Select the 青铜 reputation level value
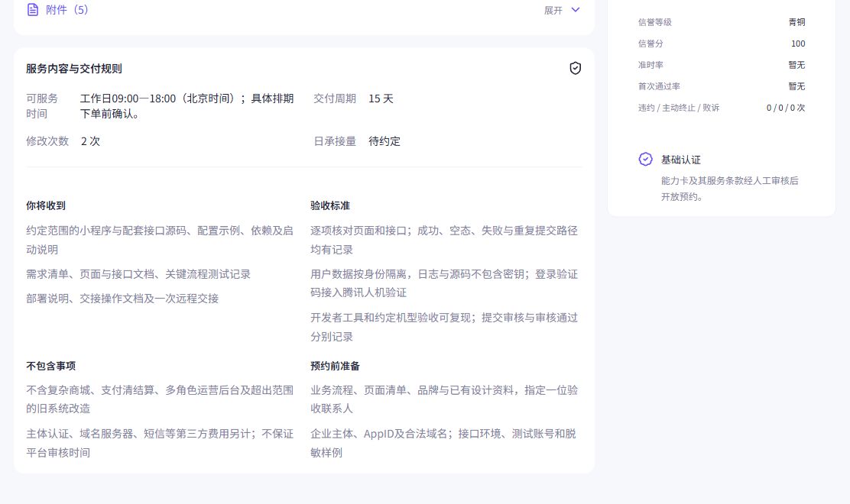Screen dimensions: 850x504 (796, 22)
